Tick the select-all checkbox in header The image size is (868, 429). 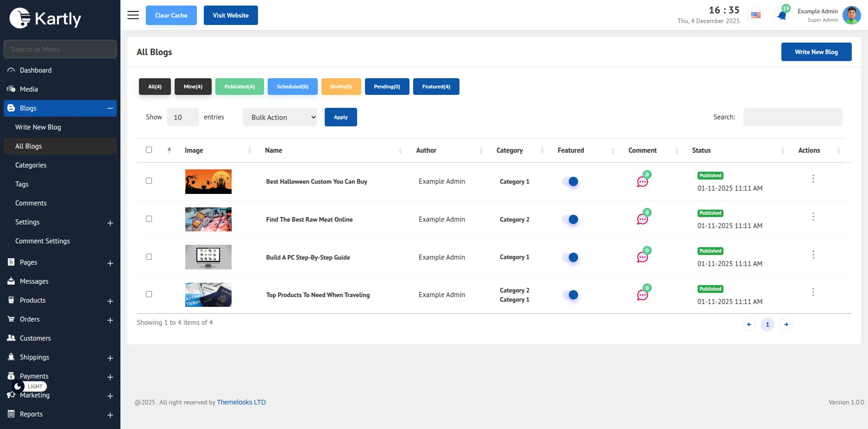pos(149,150)
